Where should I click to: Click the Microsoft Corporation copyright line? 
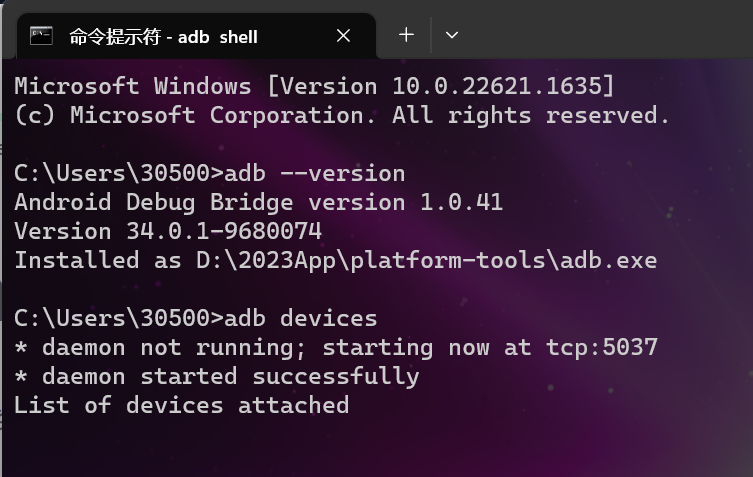[341, 115]
